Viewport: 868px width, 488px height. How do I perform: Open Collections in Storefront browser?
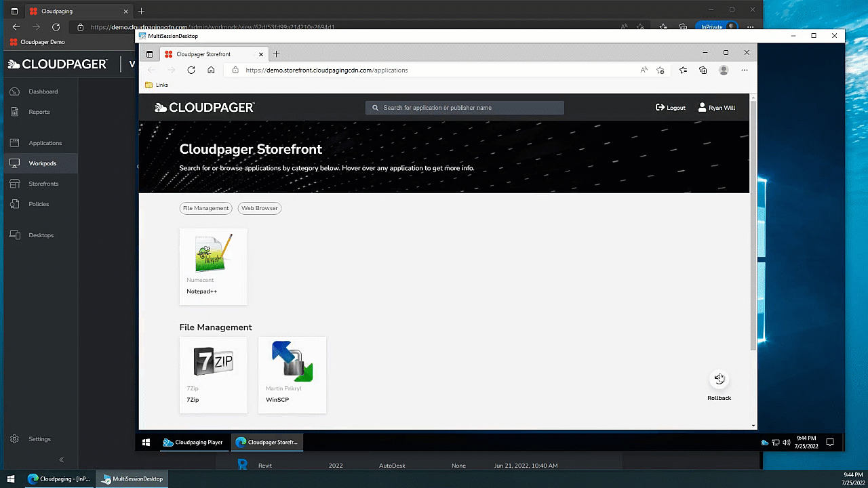703,70
